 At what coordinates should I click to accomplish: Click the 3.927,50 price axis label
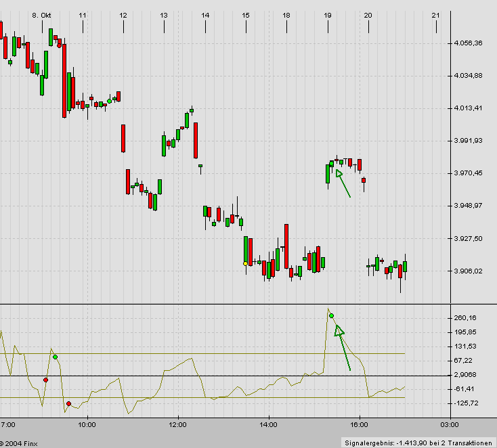(468, 239)
